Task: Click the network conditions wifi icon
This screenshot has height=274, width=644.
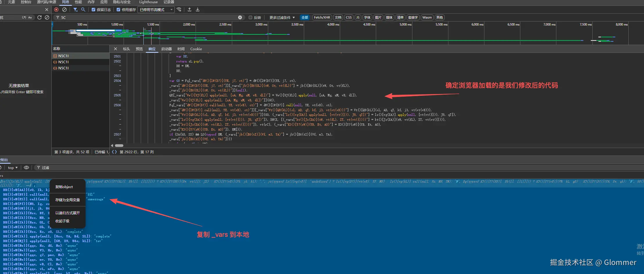Action: pos(179,10)
